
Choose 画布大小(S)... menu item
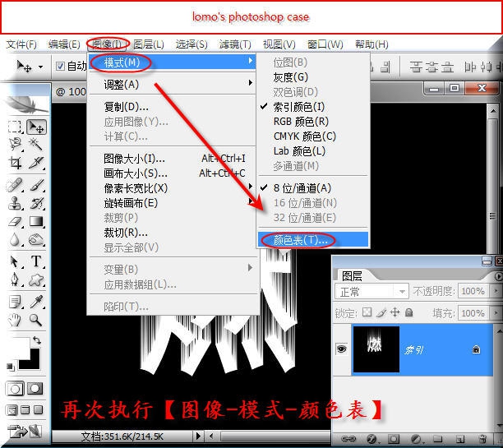[x=172, y=173]
